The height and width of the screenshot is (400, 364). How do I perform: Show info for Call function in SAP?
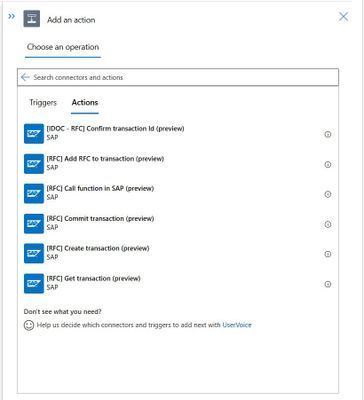(328, 194)
